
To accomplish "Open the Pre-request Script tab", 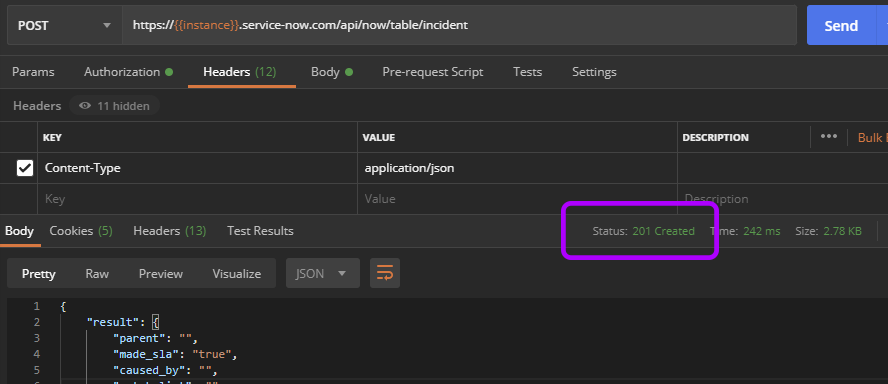I will pyautogui.click(x=433, y=72).
